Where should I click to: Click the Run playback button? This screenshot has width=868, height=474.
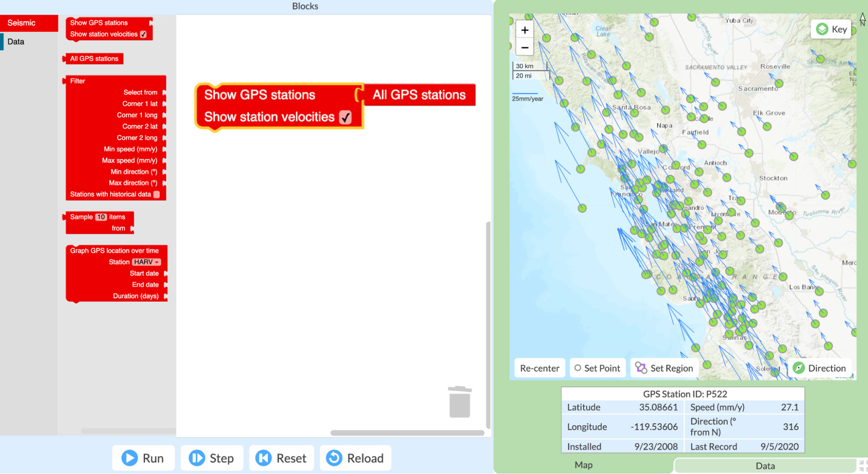tap(144, 458)
